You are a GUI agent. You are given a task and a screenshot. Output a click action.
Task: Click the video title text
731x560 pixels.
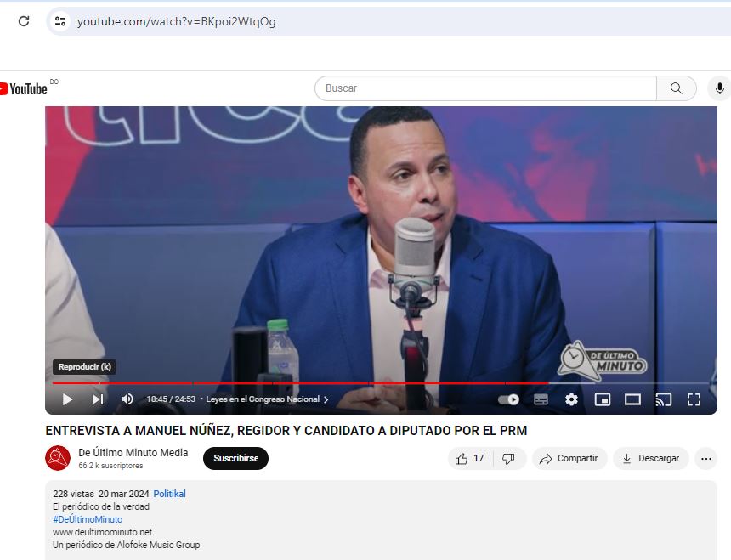point(286,431)
